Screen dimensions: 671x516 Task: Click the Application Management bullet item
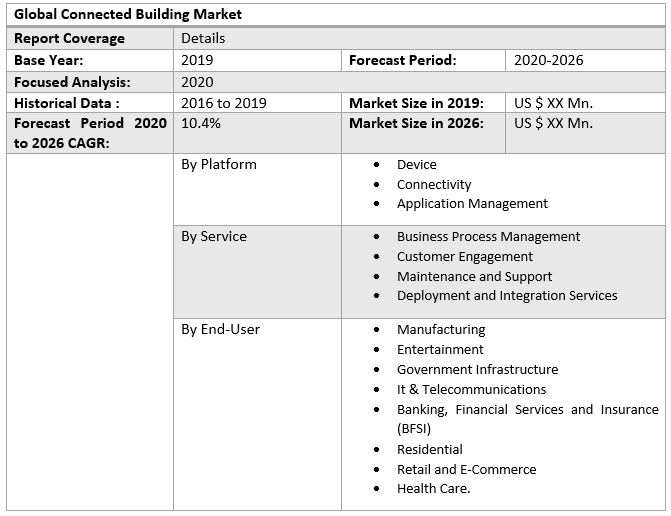(472, 203)
